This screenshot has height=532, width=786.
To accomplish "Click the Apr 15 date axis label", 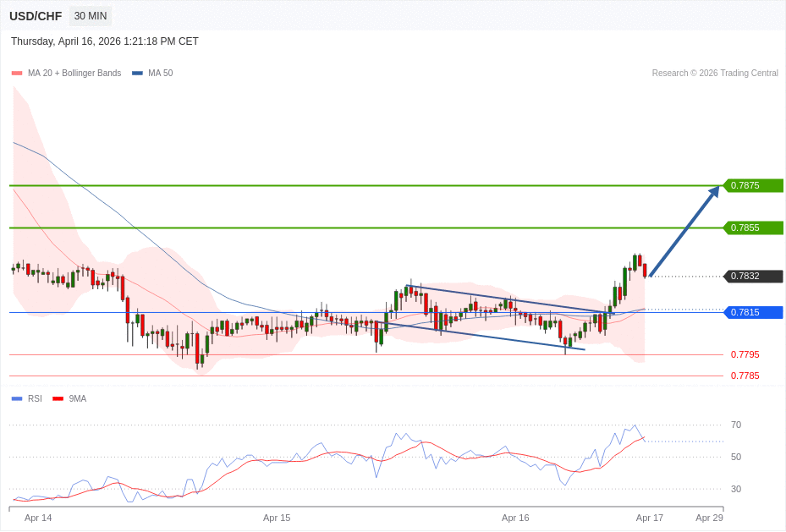I will point(277,518).
